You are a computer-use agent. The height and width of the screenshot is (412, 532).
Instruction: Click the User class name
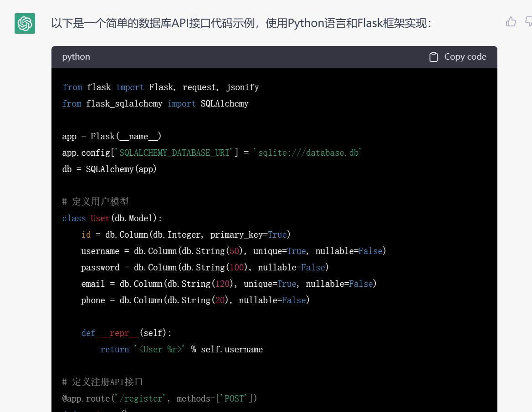tap(100, 219)
